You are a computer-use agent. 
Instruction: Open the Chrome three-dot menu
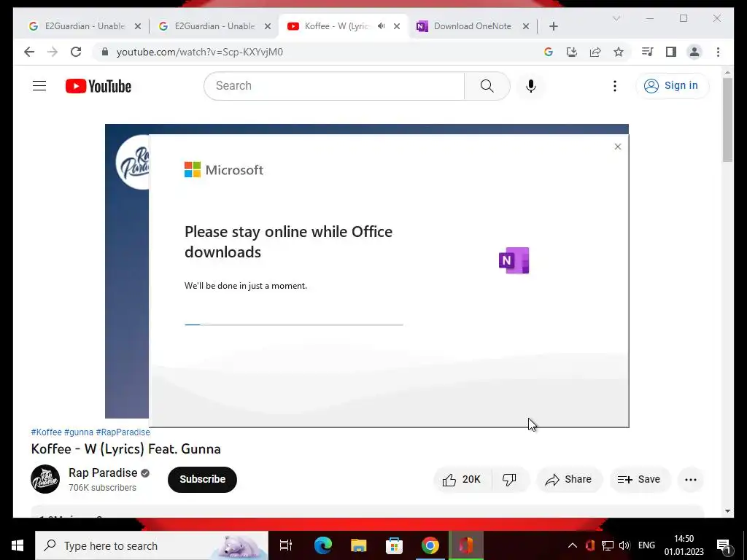point(718,52)
